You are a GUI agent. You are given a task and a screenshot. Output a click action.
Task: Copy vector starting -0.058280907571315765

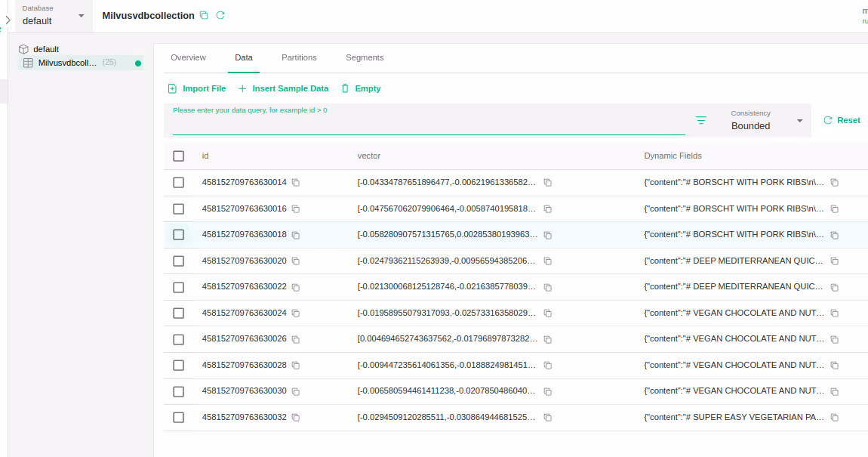[x=547, y=236]
